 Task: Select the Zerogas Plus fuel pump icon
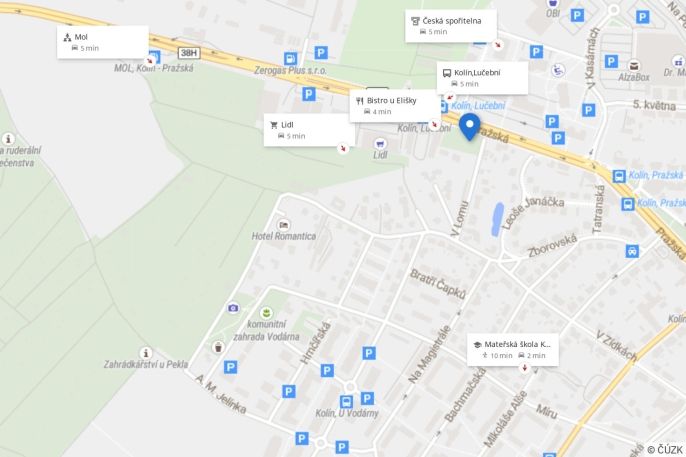(290, 58)
